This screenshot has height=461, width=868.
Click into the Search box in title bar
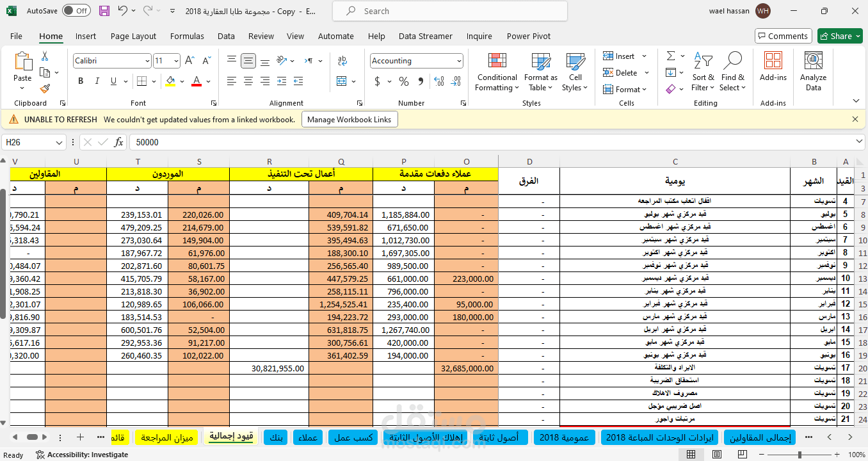(x=450, y=11)
